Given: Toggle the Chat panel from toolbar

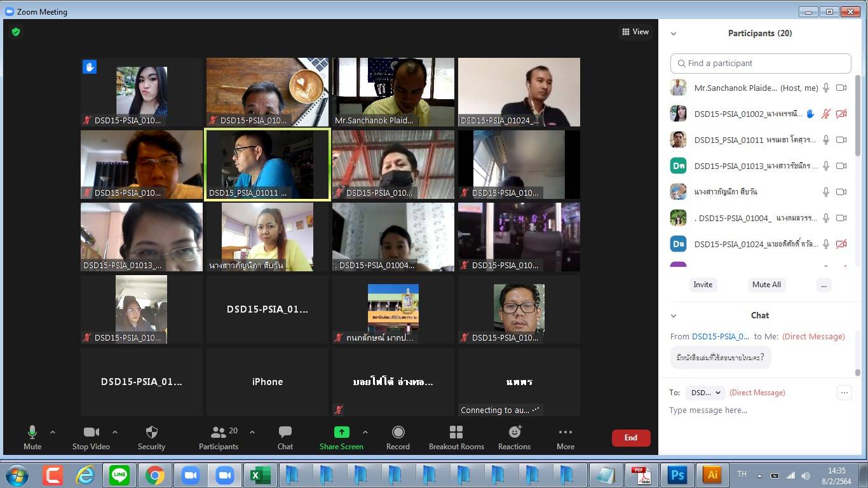Looking at the screenshot, I should (285, 433).
